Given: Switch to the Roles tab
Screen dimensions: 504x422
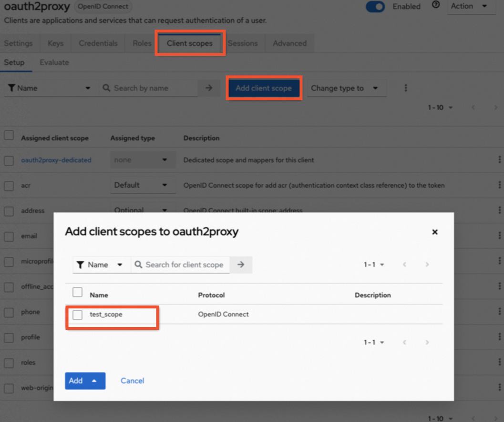Looking at the screenshot, I should pos(142,43).
